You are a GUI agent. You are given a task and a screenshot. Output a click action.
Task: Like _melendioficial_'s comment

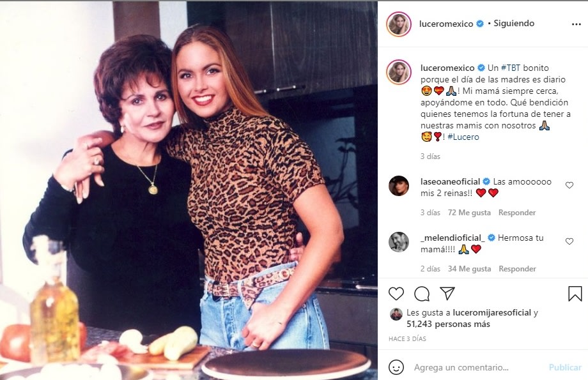[x=569, y=241]
